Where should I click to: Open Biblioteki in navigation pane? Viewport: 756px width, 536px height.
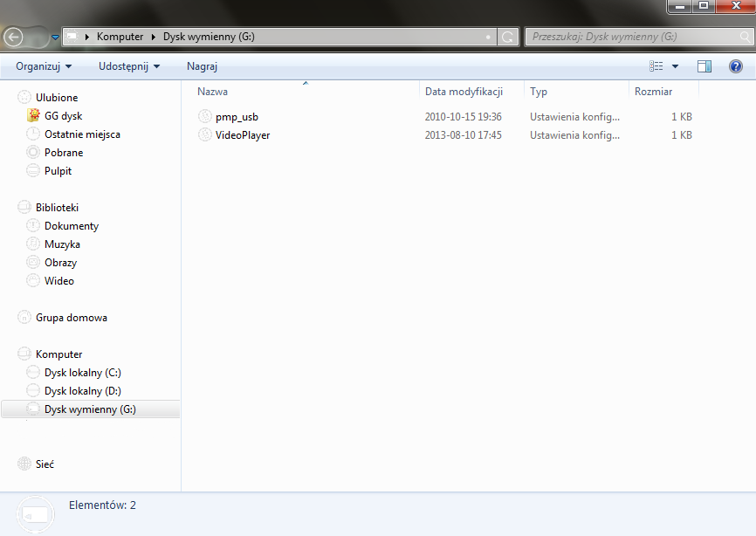coord(57,207)
